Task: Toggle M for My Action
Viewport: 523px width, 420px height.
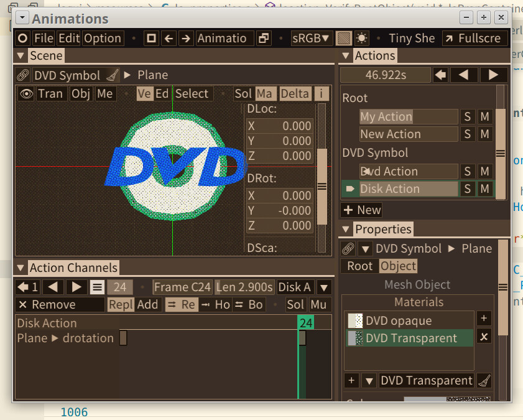Action: [x=484, y=117]
